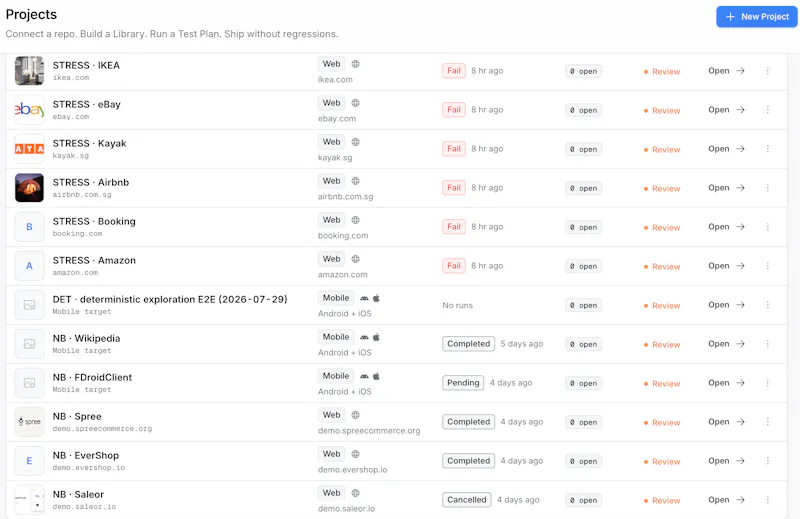The height and width of the screenshot is (519, 800).
Task: Click the Amazon project 'A' avatar
Action: point(29,266)
